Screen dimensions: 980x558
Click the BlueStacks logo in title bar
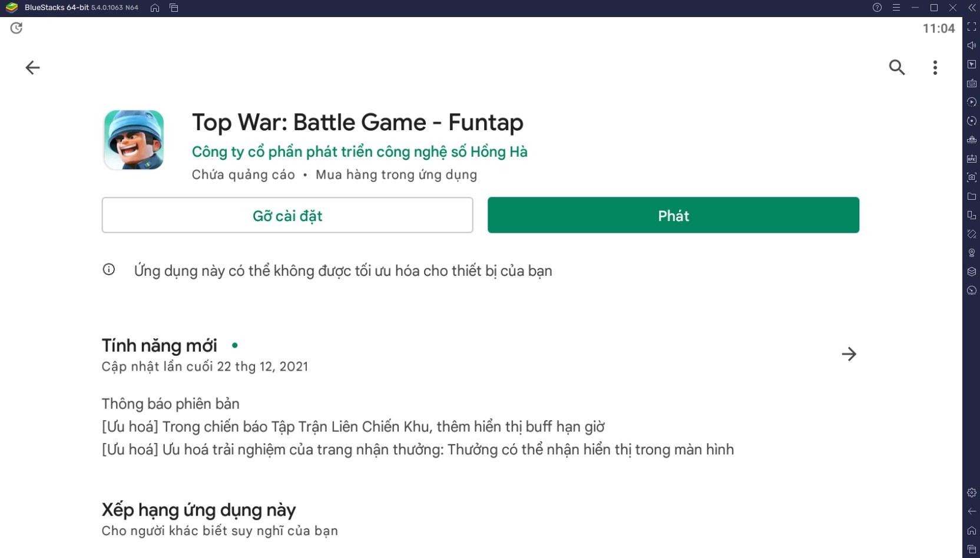click(11, 8)
